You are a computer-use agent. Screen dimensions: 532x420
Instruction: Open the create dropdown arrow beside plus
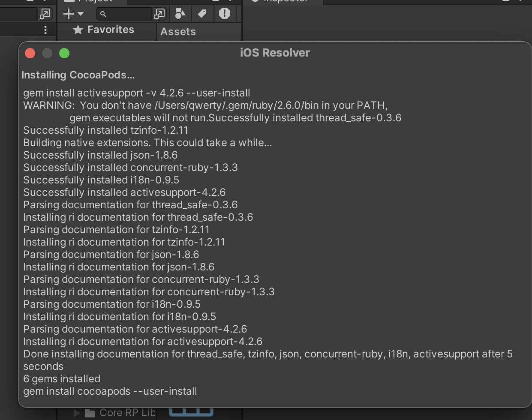[x=81, y=14]
